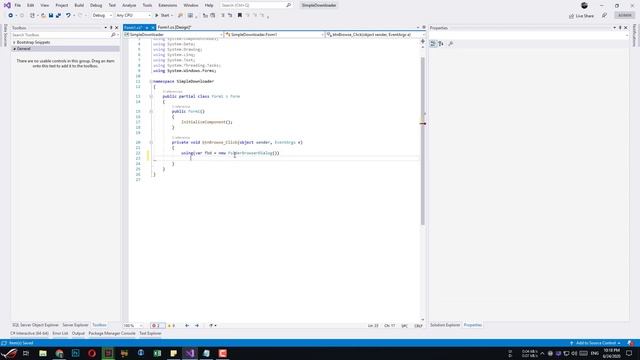Image resolution: width=640 pixels, height=360 pixels.
Task: Pin the Properties panel
Action: tap(620, 28)
